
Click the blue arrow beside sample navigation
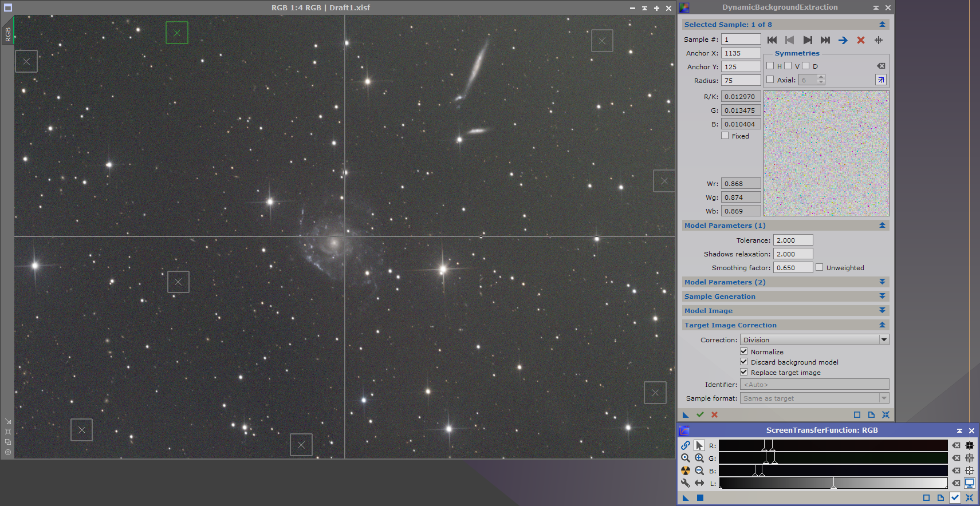[x=843, y=40]
